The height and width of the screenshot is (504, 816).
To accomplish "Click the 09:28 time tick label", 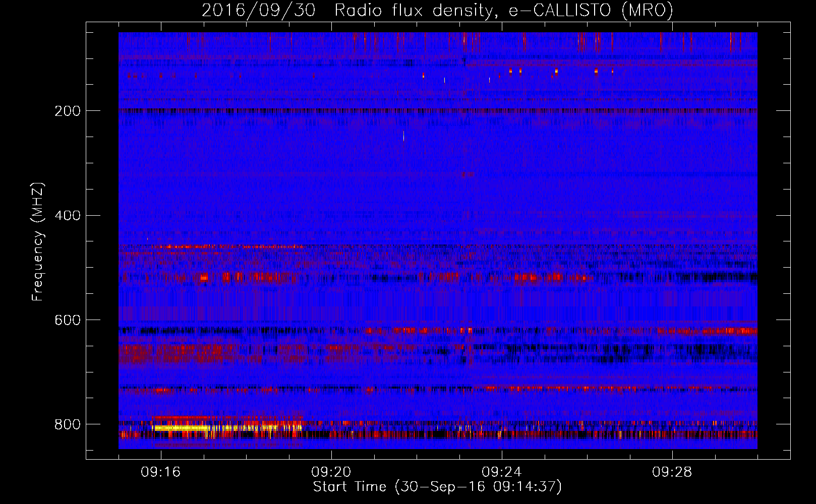I will [672, 472].
